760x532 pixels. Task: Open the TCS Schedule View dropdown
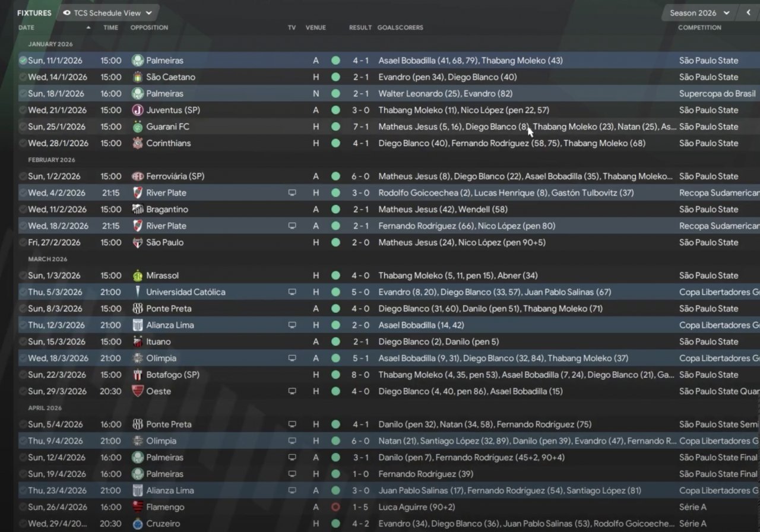pos(107,12)
